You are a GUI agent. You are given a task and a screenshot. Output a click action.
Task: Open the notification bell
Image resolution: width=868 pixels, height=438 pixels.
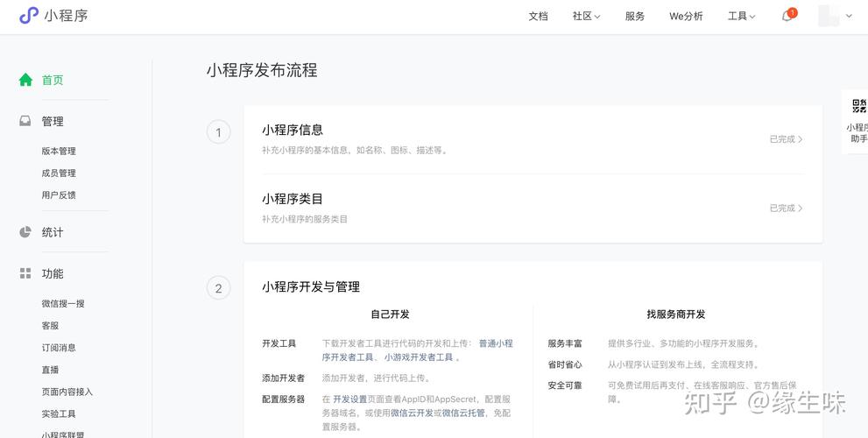click(787, 16)
